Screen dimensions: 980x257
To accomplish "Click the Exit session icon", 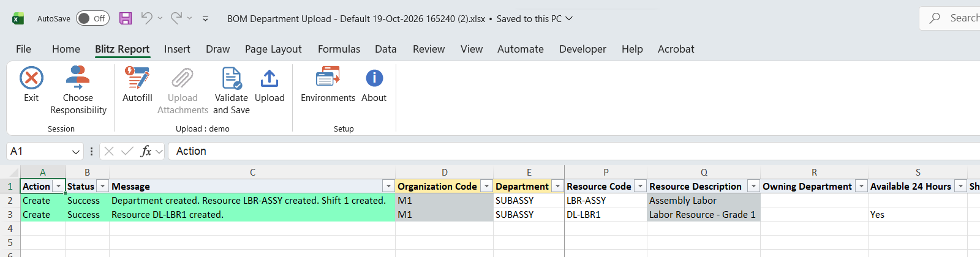I will click(31, 78).
